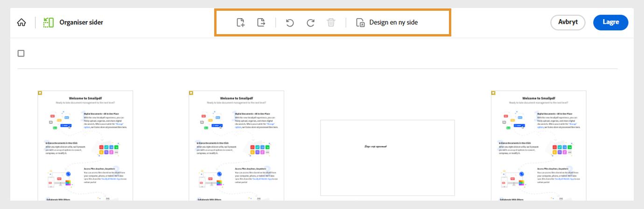
Task: Click the extract page icon in toolbar
Action: [261, 22]
